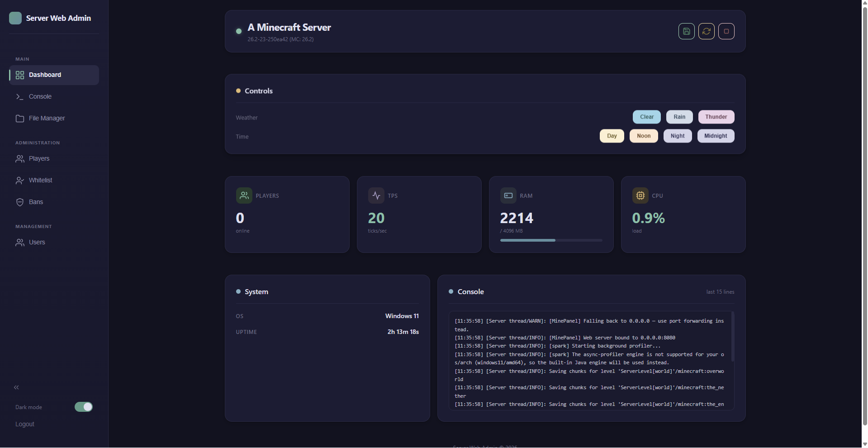
Task: Click the Server Web Admin logo icon
Action: (x=15, y=18)
